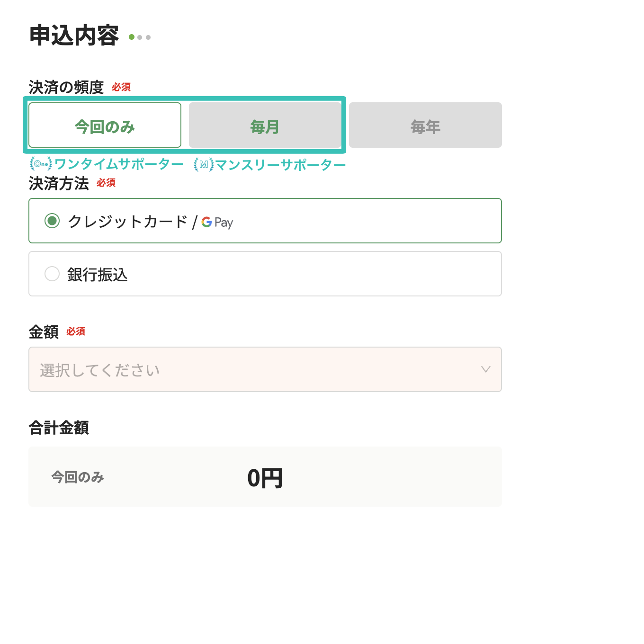Click the Monthly supporter badge icon

coord(204,164)
